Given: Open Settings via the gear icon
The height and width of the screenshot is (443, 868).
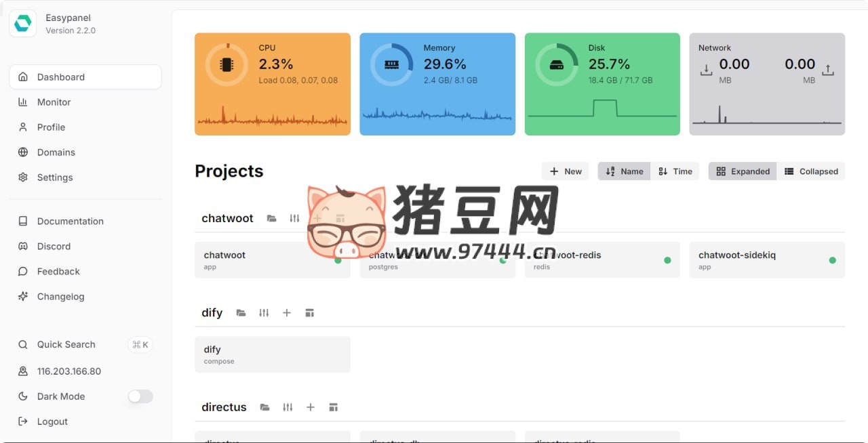Looking at the screenshot, I should pos(23,177).
